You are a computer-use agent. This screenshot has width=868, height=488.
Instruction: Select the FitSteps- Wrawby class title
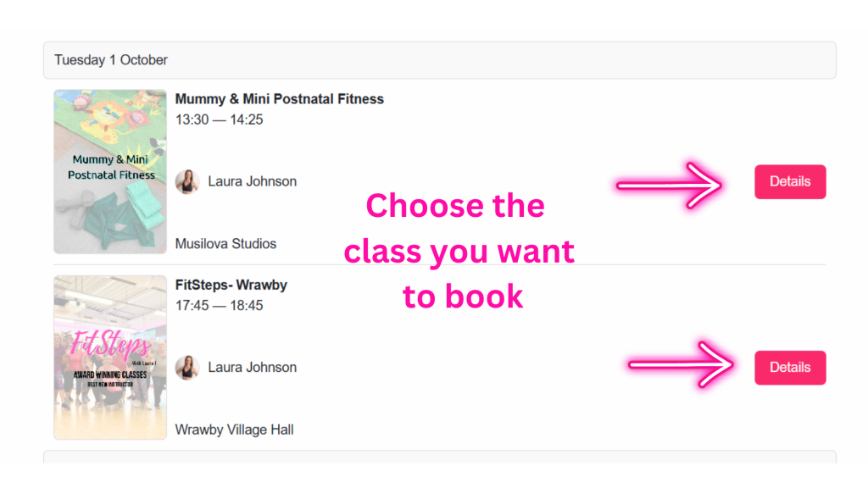pos(231,286)
